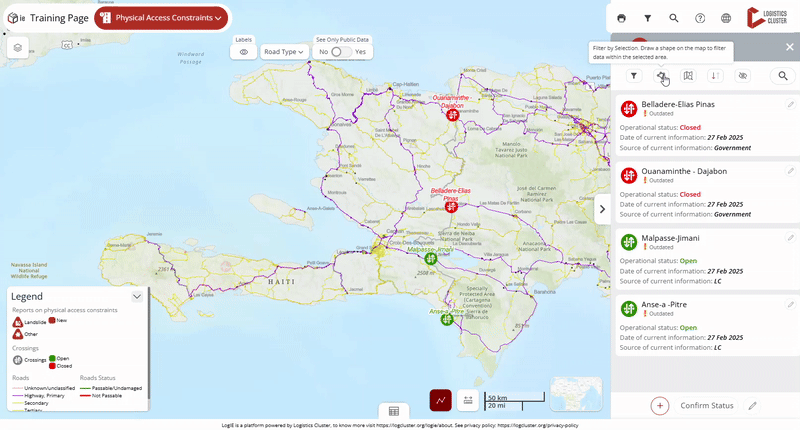Toggle the See Only Public Data switch
Image resolution: width=800 pixels, height=430 pixels.
pyautogui.click(x=341, y=52)
